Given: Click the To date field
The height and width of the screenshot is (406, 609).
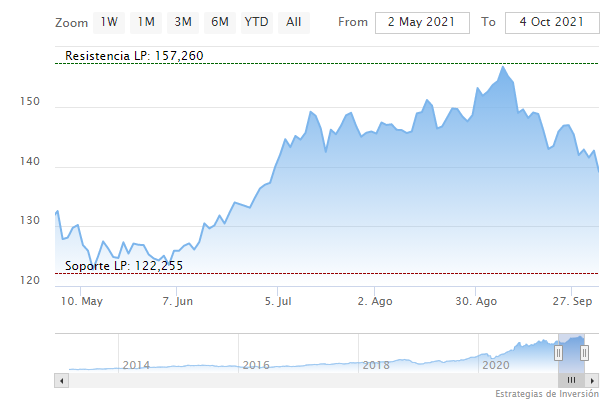Looking at the screenshot, I should (551, 22).
